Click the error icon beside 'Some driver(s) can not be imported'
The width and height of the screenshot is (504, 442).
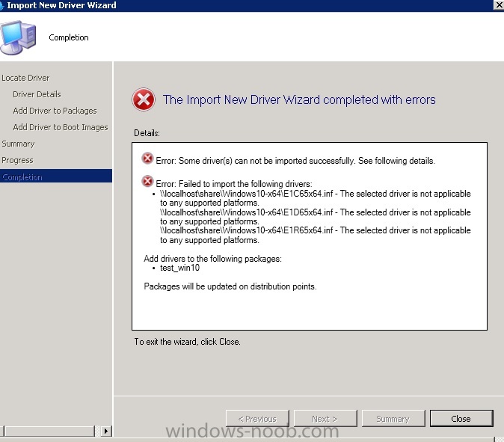pos(147,159)
